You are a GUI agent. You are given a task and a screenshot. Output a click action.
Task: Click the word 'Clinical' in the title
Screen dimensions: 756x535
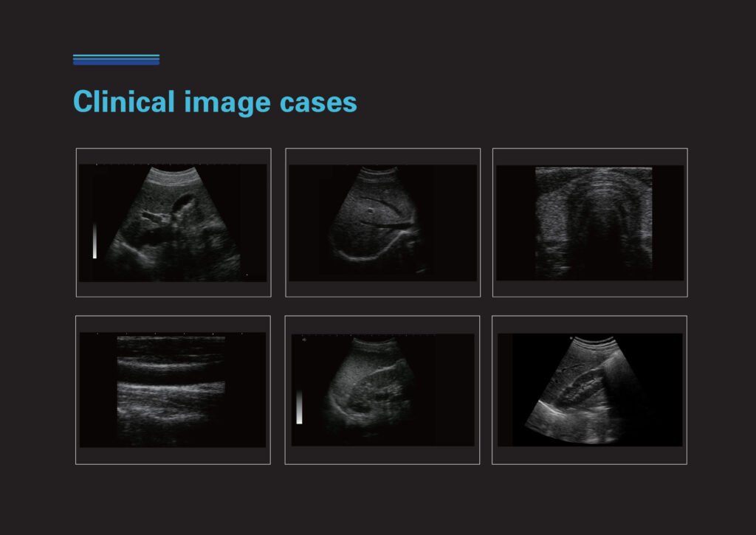pos(124,102)
